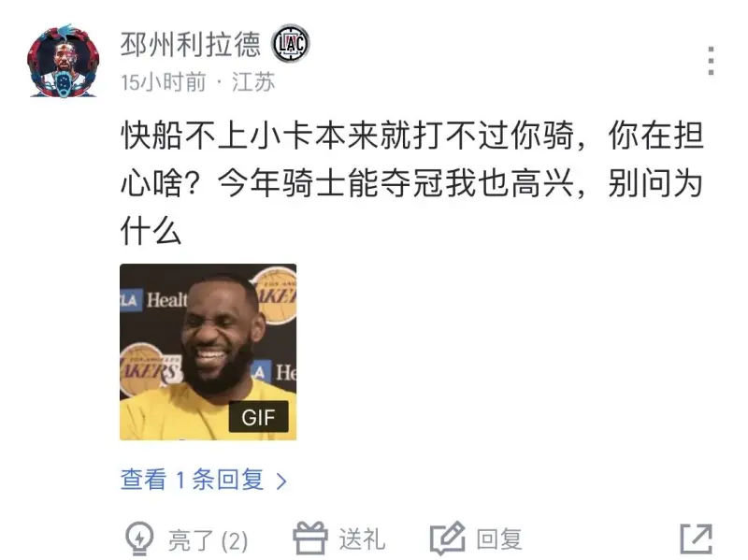Click the 送礼 text button
748x560 pixels.
click(x=362, y=539)
